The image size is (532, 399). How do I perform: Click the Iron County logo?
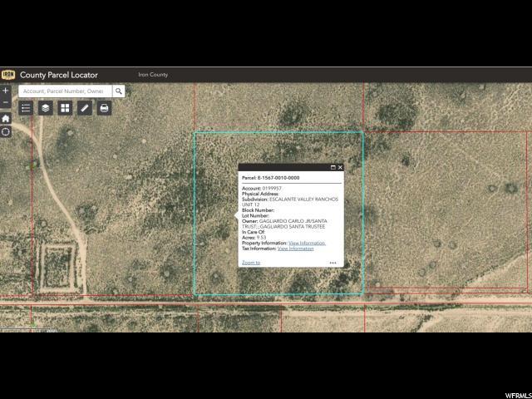pos(8,75)
